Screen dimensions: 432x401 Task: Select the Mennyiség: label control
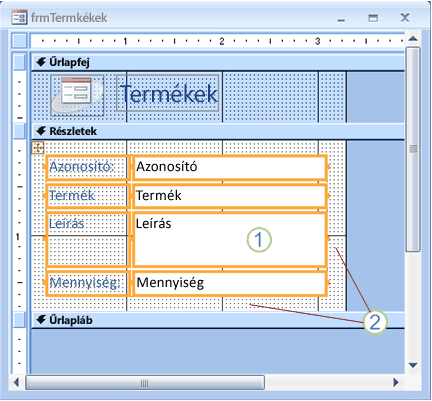coord(87,283)
